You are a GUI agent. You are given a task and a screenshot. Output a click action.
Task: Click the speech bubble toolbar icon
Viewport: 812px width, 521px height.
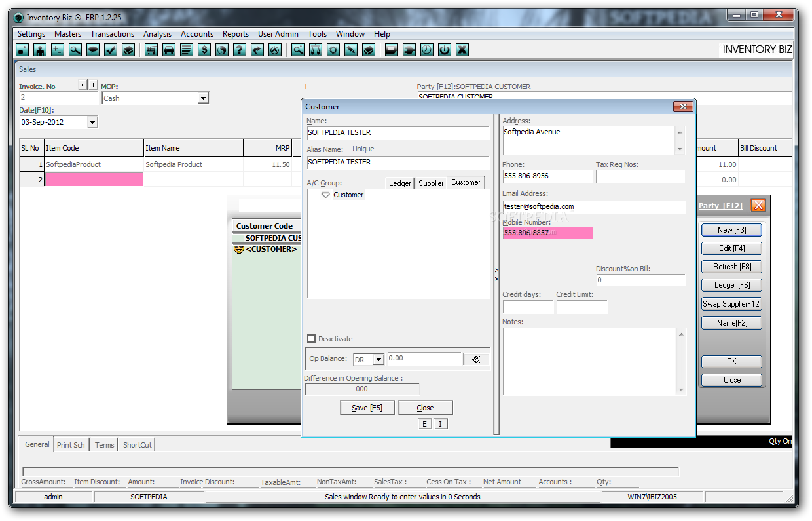(x=93, y=50)
